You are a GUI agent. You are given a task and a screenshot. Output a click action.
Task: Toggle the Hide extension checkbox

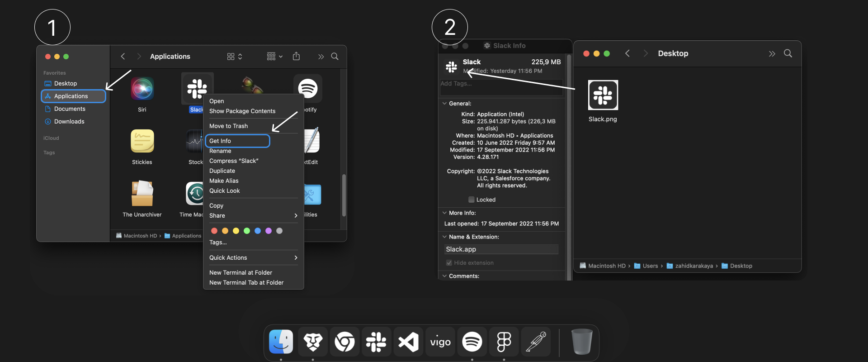tap(449, 263)
